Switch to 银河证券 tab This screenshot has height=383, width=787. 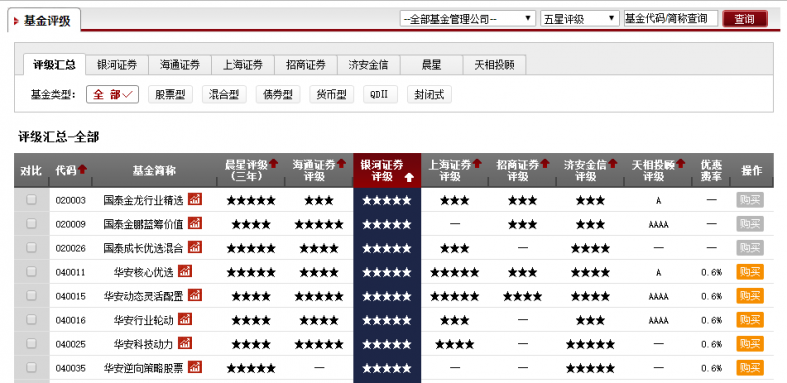(117, 65)
